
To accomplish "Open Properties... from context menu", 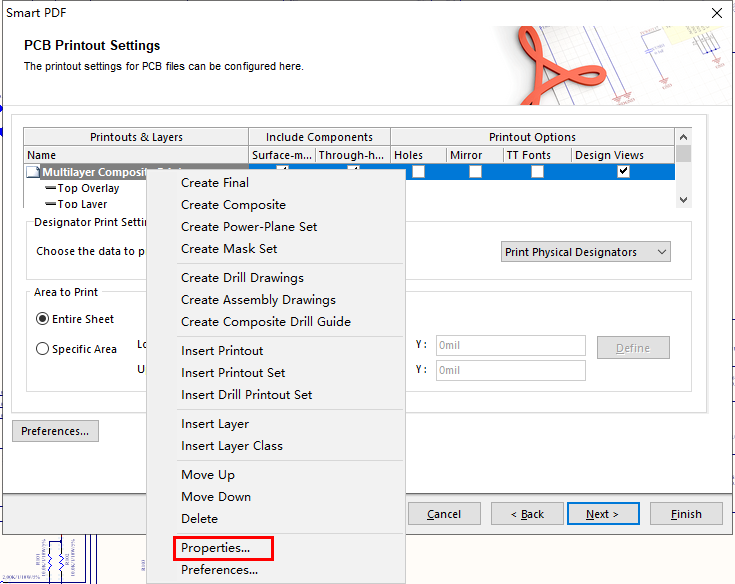I will pos(215,548).
